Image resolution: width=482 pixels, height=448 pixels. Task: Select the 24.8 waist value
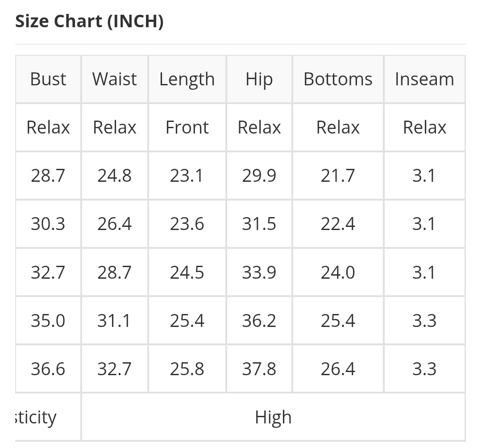(x=114, y=176)
